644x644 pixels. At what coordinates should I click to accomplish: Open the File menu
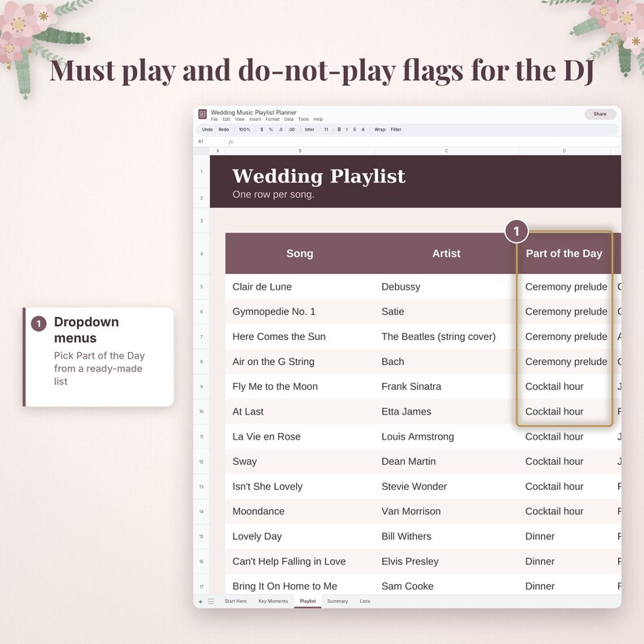click(x=214, y=119)
